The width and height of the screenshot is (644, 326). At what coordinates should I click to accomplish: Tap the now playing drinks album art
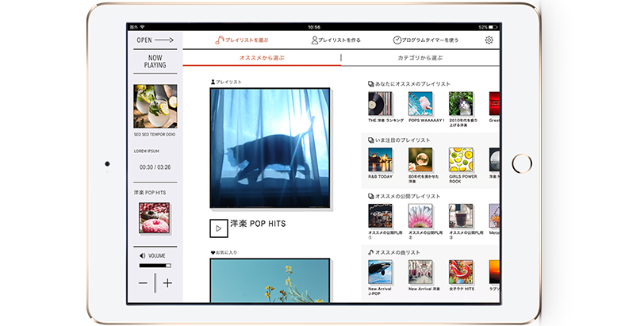(x=155, y=106)
